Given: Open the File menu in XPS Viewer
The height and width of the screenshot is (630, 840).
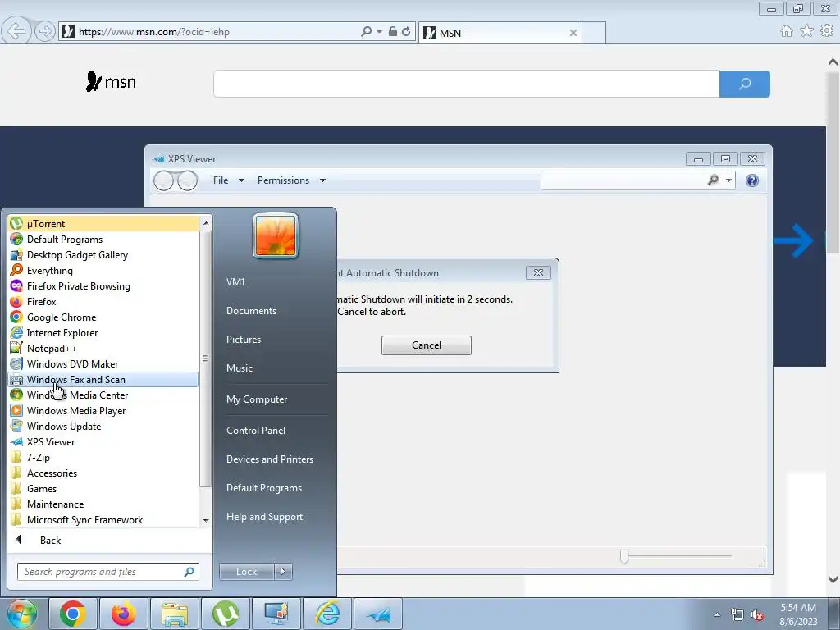Looking at the screenshot, I should [x=229, y=180].
